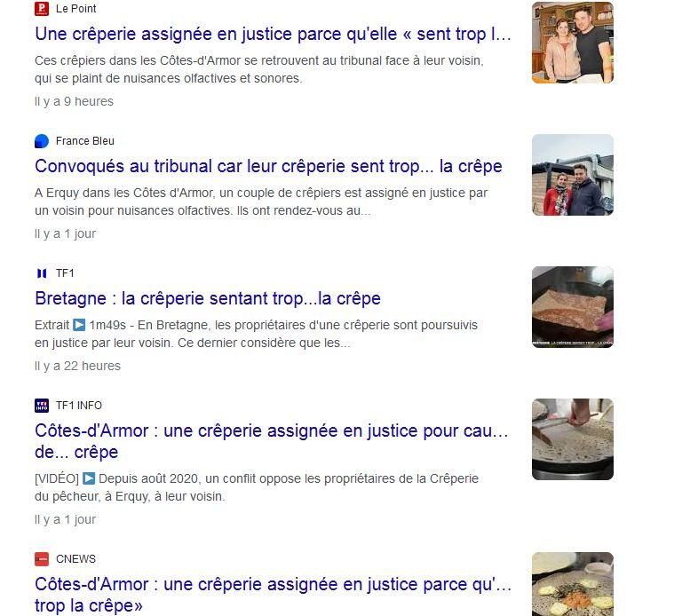Open 'Convoqués au tribunal' France Bleu headline
The width and height of the screenshot is (690, 616).
coord(268,166)
